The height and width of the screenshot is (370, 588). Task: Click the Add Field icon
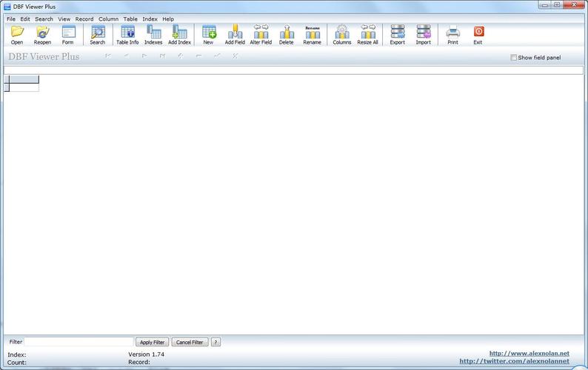tap(235, 33)
